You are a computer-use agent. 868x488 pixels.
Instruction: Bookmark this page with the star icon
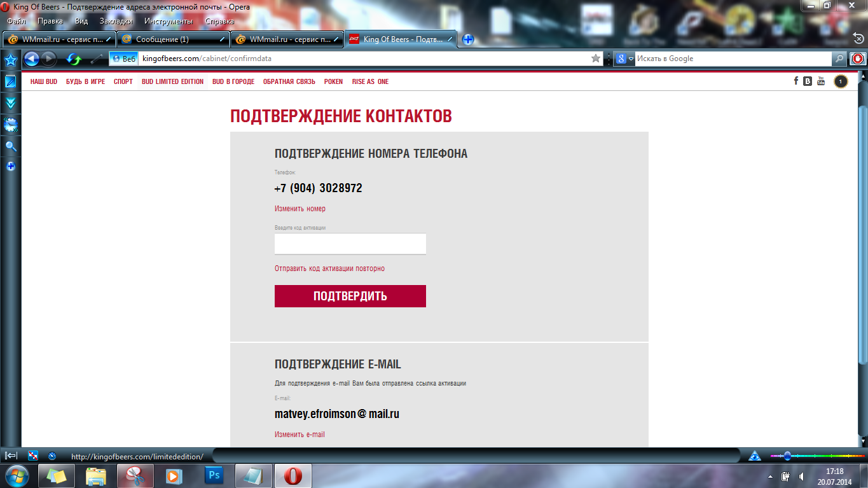point(596,59)
